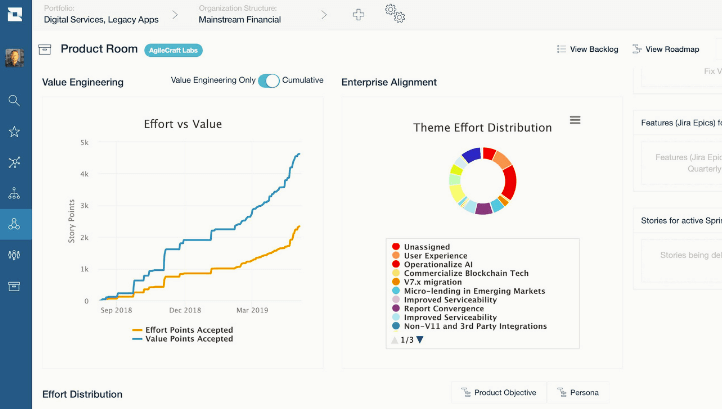Open the archive box sidebar icon
Screen dimensions: 722x409
coord(14,286)
